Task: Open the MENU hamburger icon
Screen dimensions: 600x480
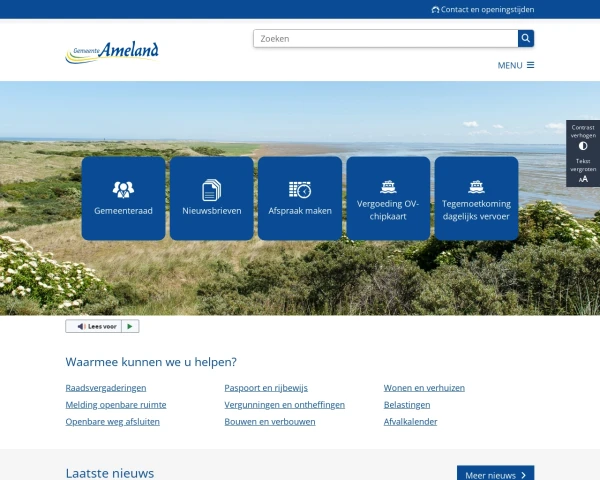Action: pos(530,65)
